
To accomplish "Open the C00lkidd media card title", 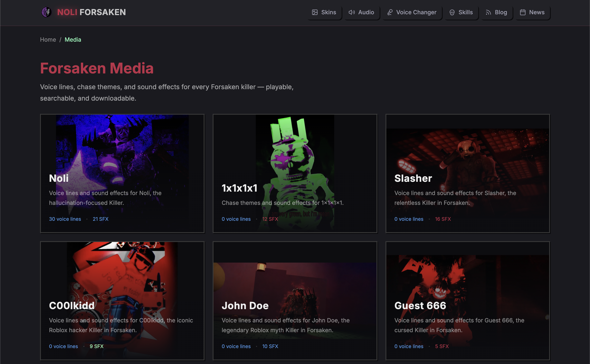I will (72, 305).
